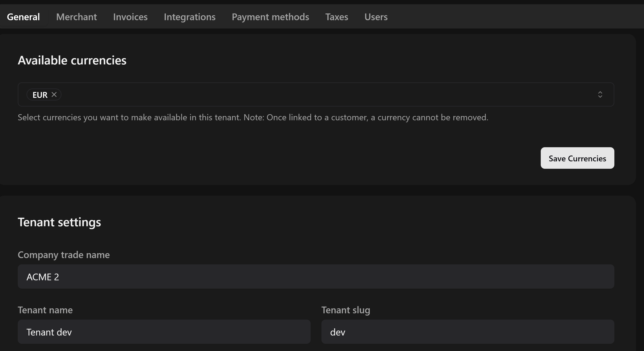
Task: Click the Tenant slug label
Action: point(345,310)
